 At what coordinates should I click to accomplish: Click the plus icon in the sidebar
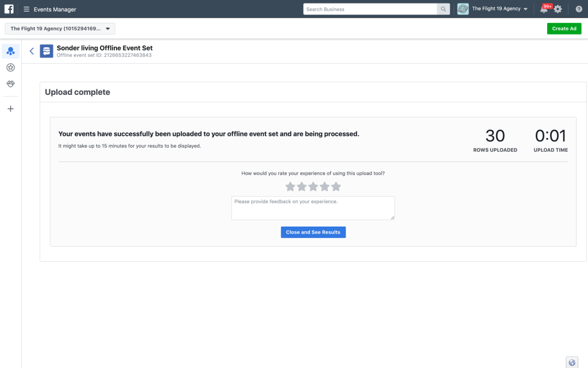coord(10,109)
